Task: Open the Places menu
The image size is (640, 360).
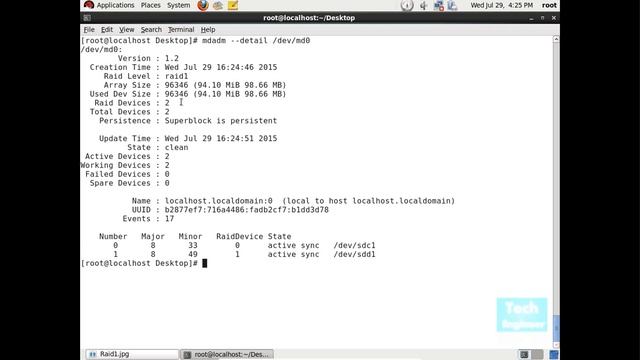Action: tap(151, 5)
